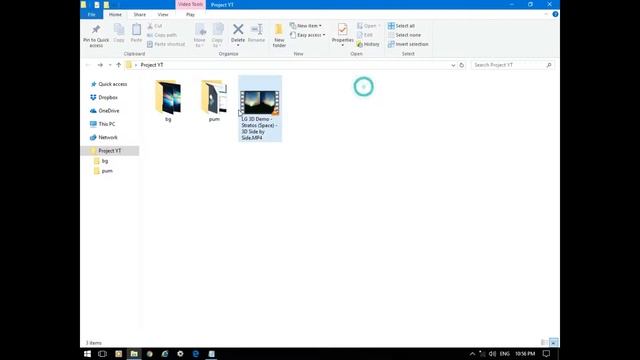Viewport: 640px width, 360px height.
Task: Click the Project YT address bar path
Action: click(x=152, y=65)
